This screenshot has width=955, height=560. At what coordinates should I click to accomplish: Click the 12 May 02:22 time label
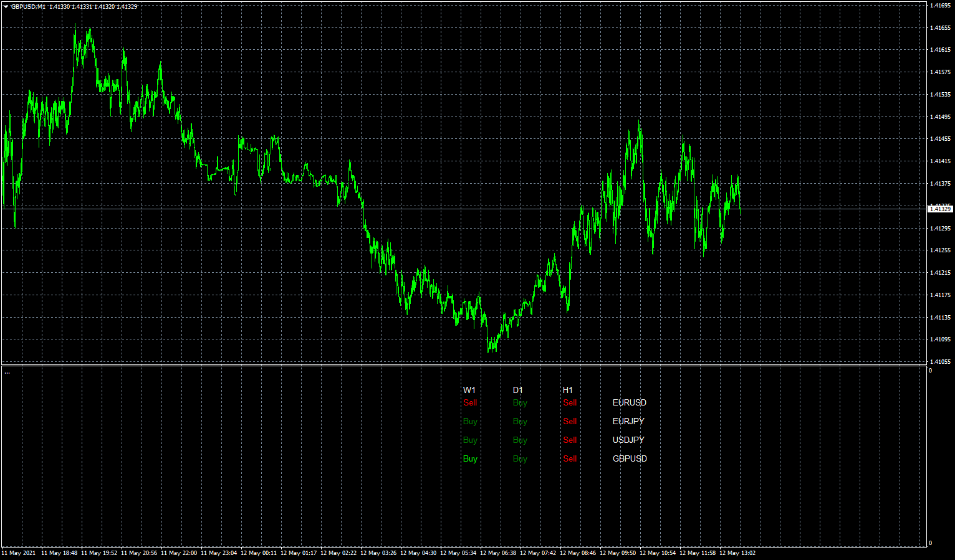tap(338, 553)
